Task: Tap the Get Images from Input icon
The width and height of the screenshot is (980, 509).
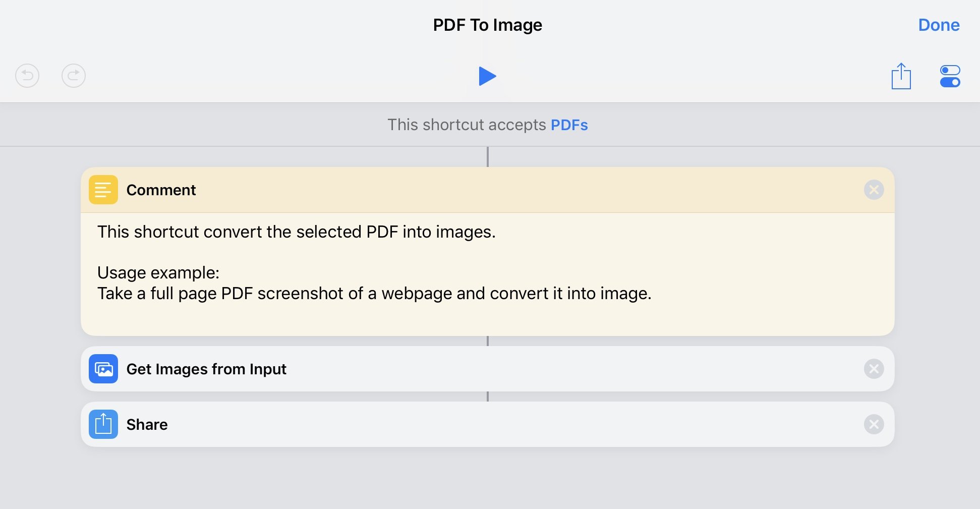Action: [103, 369]
